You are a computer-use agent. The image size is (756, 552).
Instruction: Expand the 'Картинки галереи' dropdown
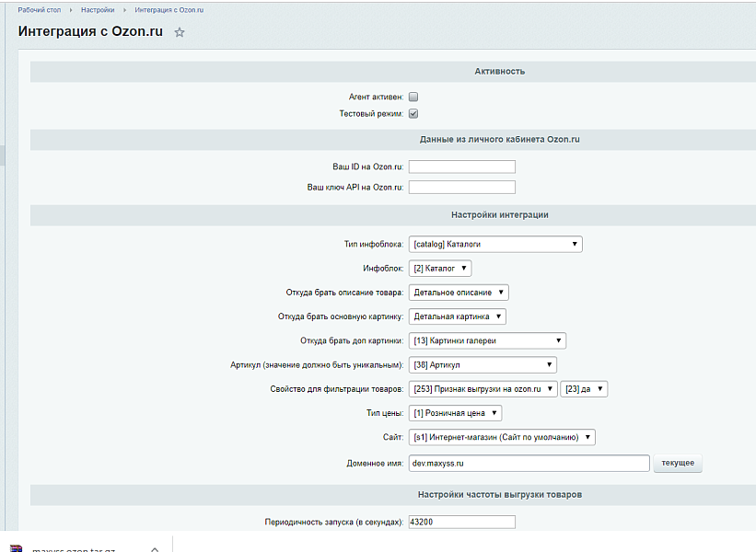tap(487, 341)
